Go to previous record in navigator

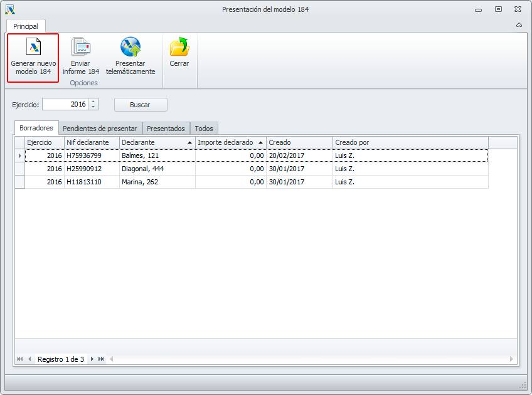point(29,359)
